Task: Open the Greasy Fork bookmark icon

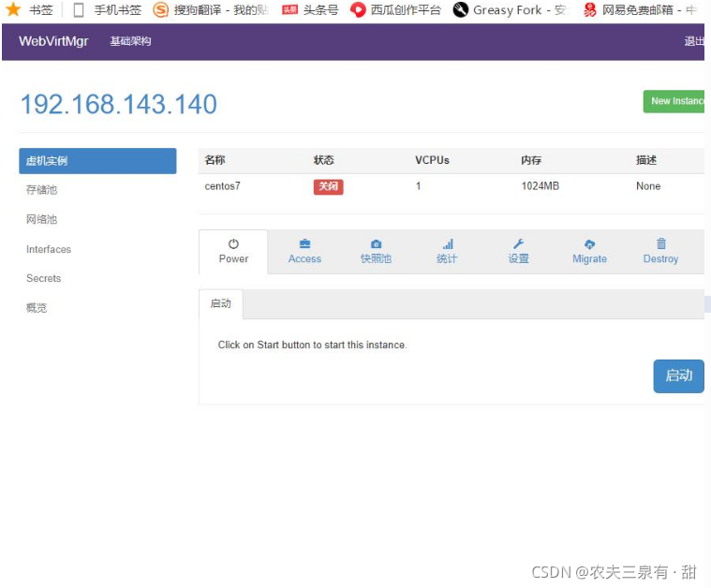Action: tap(460, 9)
